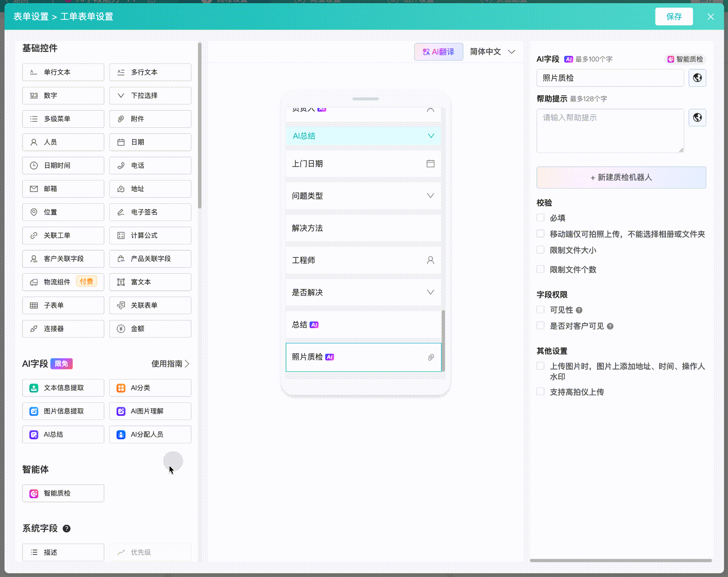Click the globe icon next to 照片质检 field
The height and width of the screenshot is (577, 728).
[697, 78]
